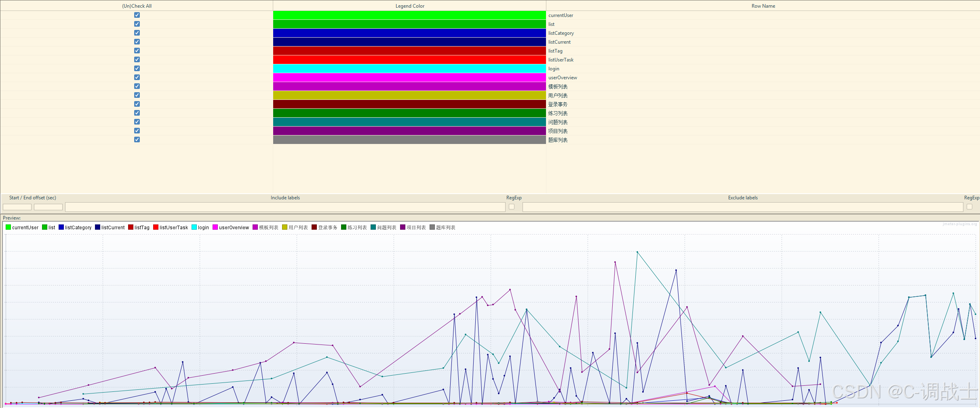Toggle the login row checkbox
The width and height of the screenshot is (980, 408).
[x=137, y=68]
